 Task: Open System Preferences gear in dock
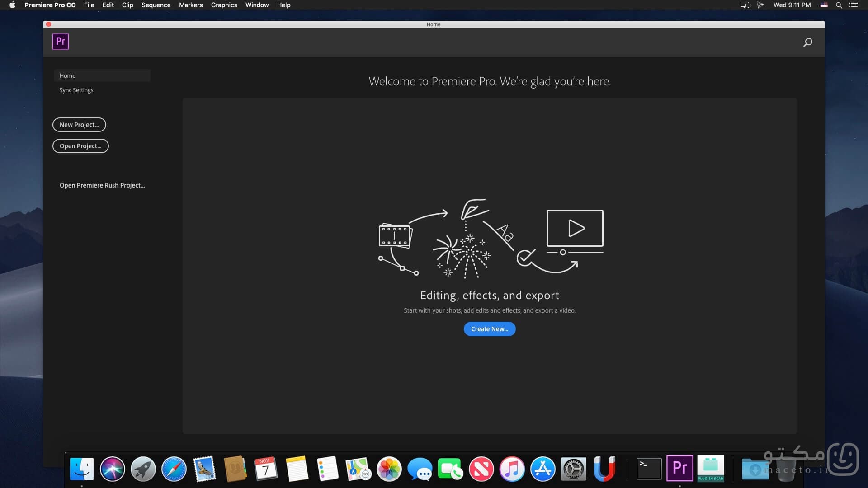tap(573, 469)
